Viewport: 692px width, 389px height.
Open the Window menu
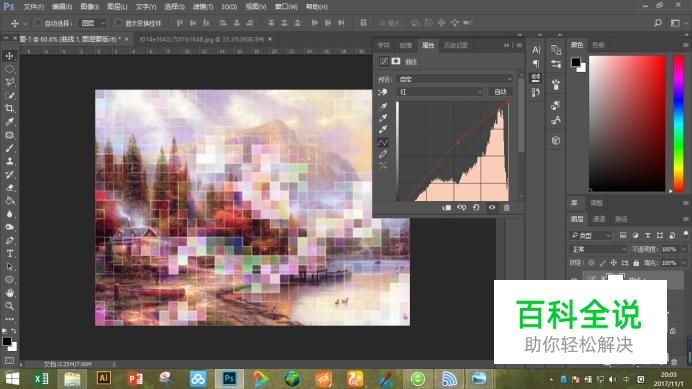pyautogui.click(x=286, y=7)
